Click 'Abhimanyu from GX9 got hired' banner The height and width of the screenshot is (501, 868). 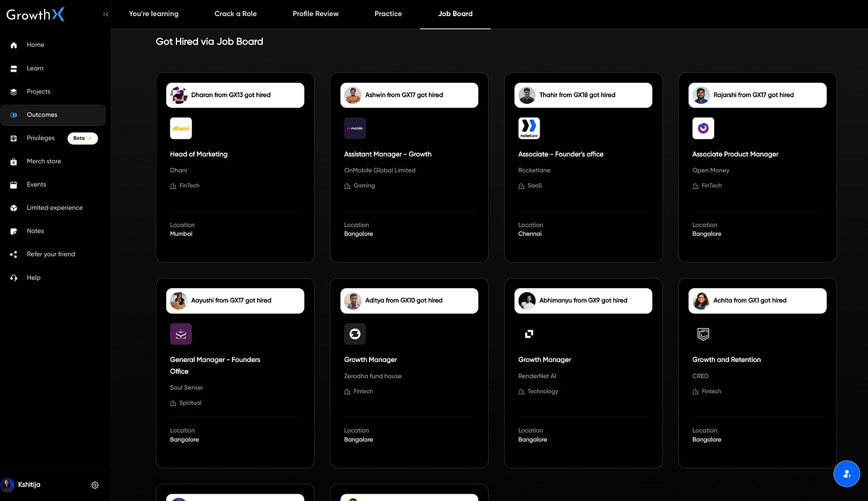pos(583,301)
